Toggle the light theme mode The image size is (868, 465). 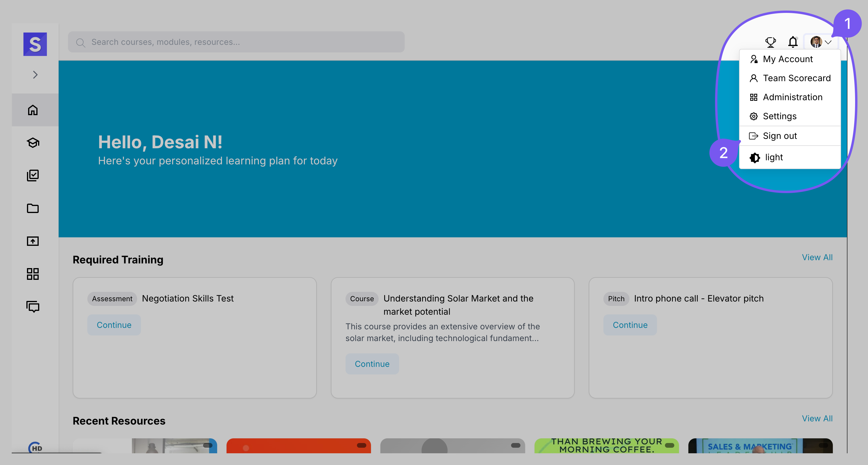tap(773, 157)
